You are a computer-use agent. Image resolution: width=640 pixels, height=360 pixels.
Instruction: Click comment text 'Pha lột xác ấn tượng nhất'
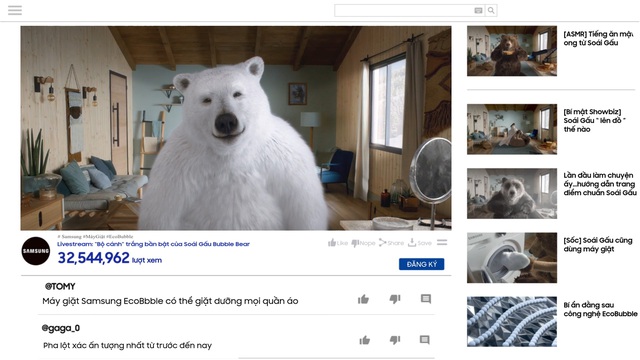click(x=127, y=345)
